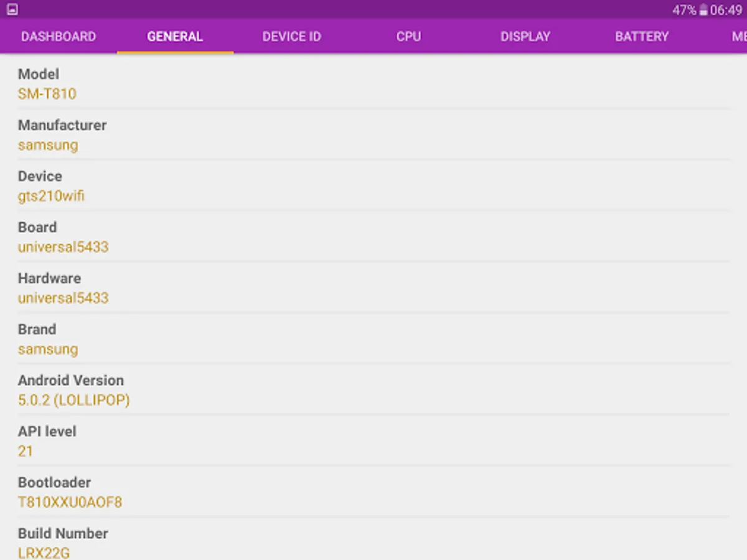Viewport: 747px width, 560px height.
Task: Tap the battery icon in status bar
Action: pos(703,10)
